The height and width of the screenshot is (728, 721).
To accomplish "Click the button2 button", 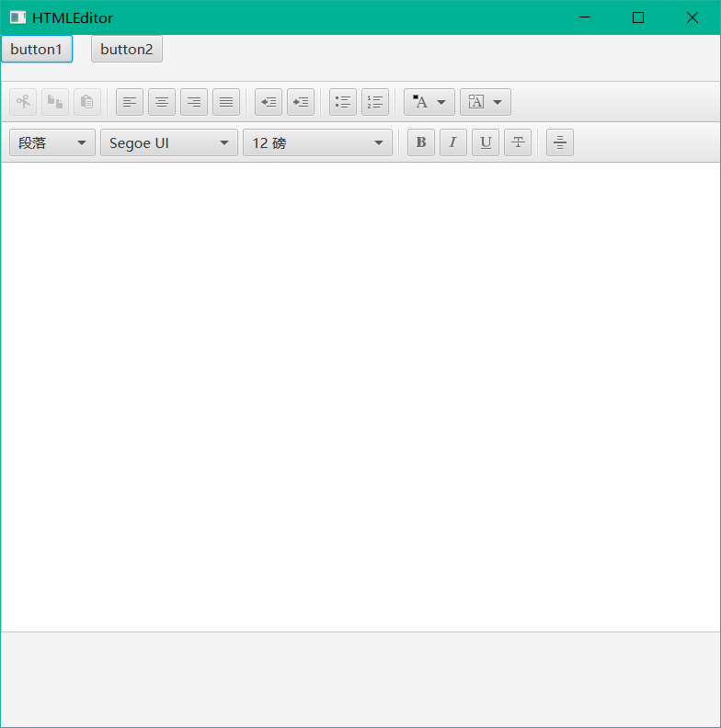I will pyautogui.click(x=127, y=49).
